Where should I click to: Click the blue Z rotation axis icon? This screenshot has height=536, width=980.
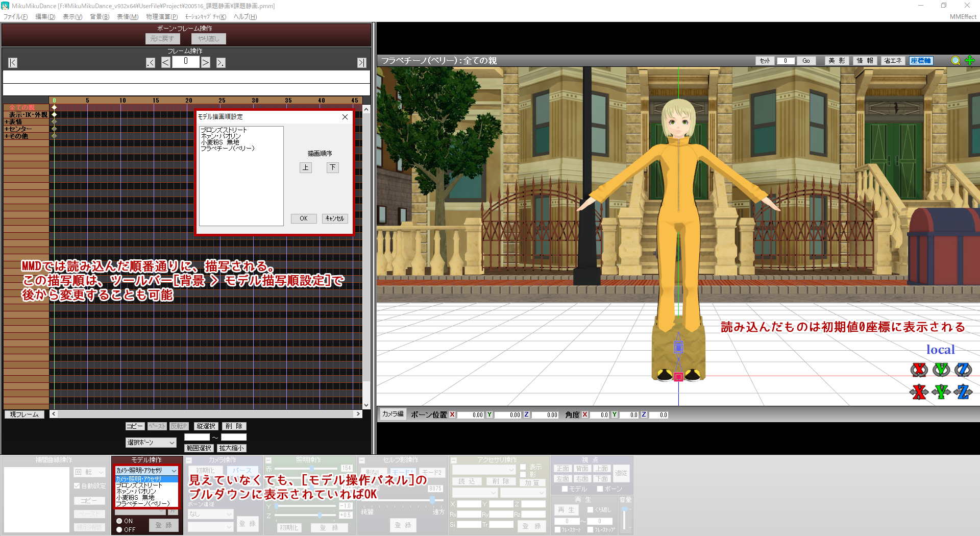click(x=963, y=370)
